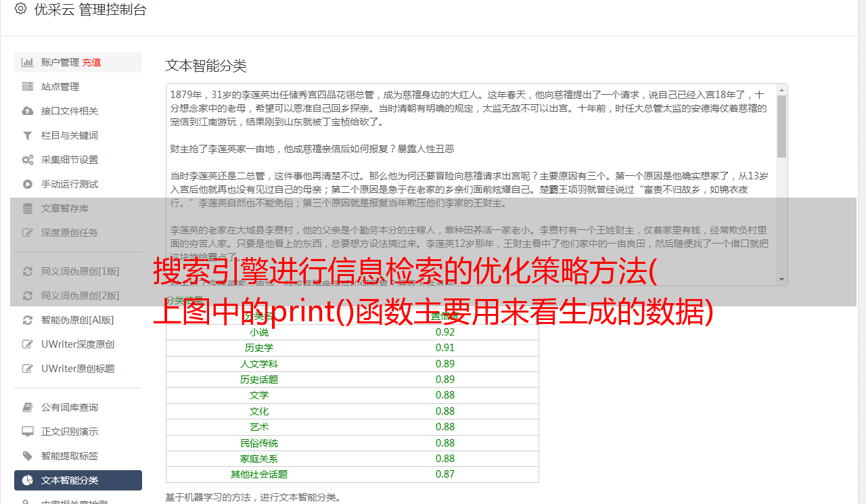This screenshot has height=504, width=866.
Task: Click the 文学 category cell
Action: (x=259, y=395)
